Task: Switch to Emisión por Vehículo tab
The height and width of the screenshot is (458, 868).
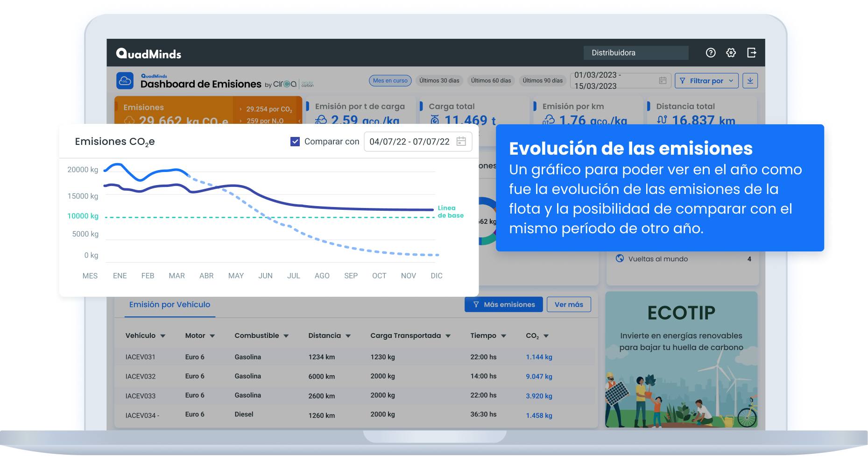Action: (169, 305)
